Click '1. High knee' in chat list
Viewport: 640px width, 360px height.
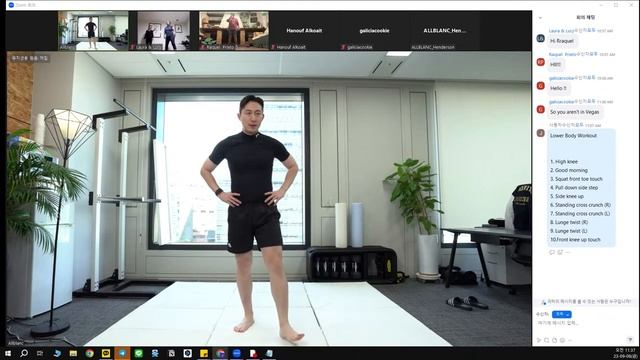(x=564, y=162)
